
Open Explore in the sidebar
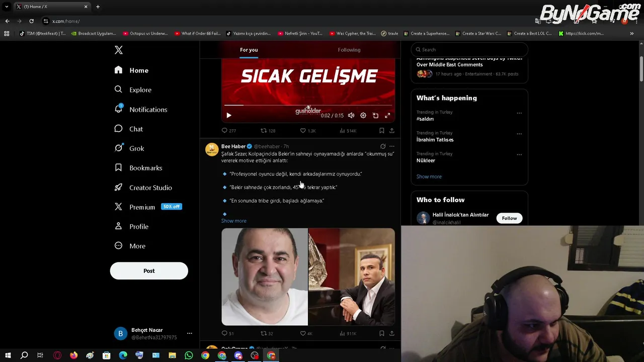133,89
